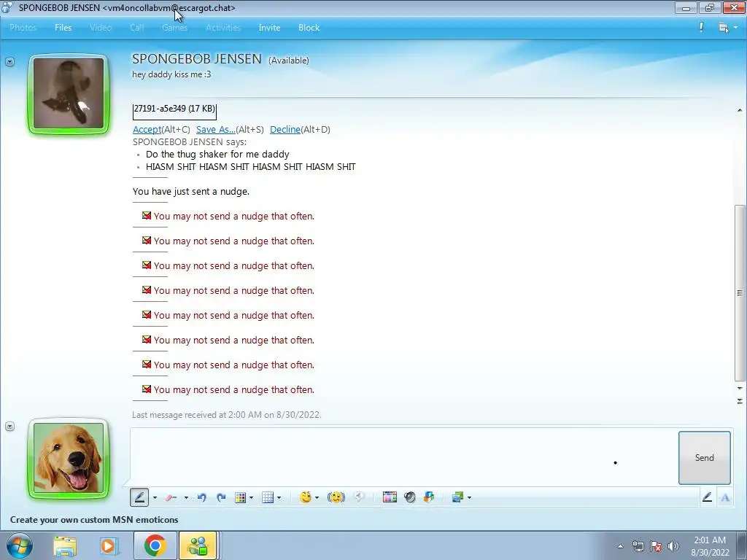Click "You have just sent a nudge." text
The height and width of the screenshot is (560, 747).
pos(191,192)
